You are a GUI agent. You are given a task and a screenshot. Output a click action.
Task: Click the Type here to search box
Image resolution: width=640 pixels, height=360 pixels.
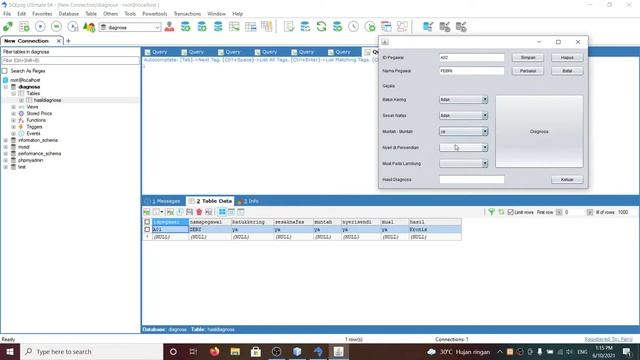point(91,351)
